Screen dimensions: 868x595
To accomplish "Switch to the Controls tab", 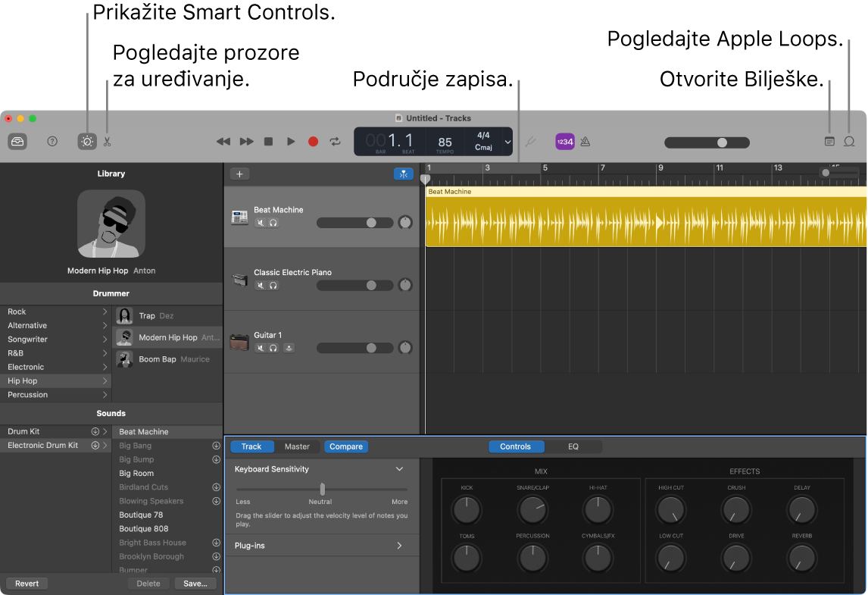I will pos(515,446).
